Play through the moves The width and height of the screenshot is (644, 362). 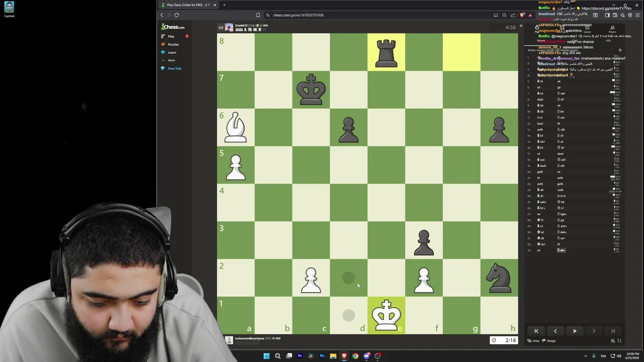(x=575, y=331)
